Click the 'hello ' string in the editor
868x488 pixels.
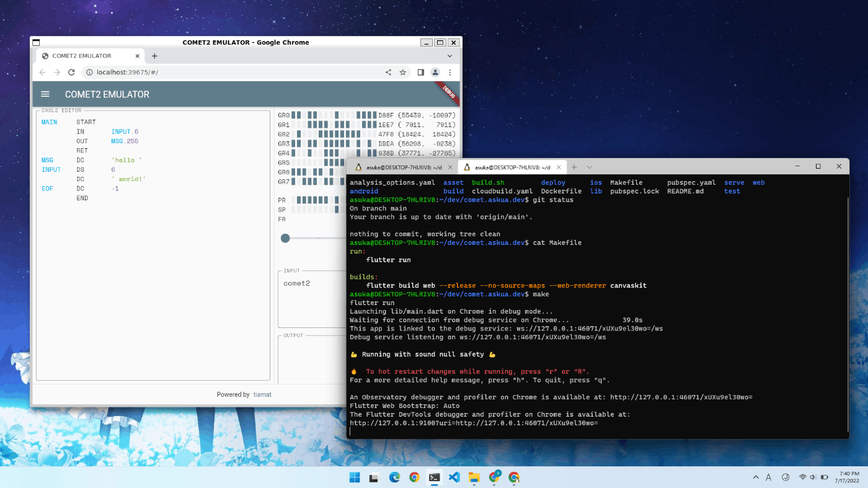coord(126,160)
